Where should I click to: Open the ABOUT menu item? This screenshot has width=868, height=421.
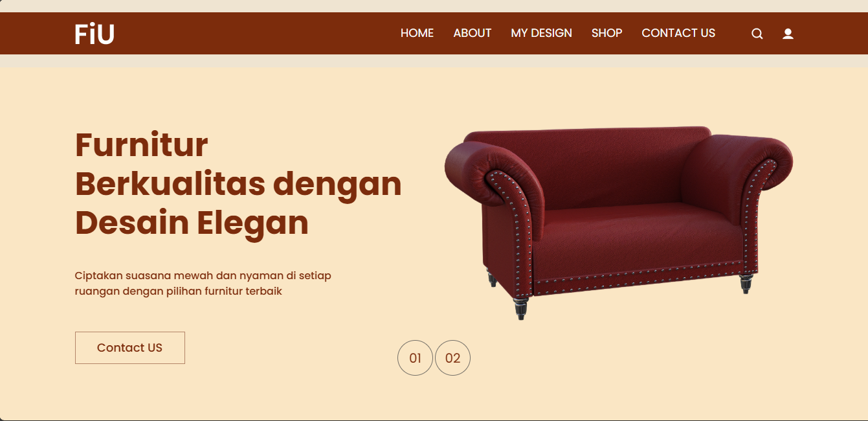click(472, 33)
